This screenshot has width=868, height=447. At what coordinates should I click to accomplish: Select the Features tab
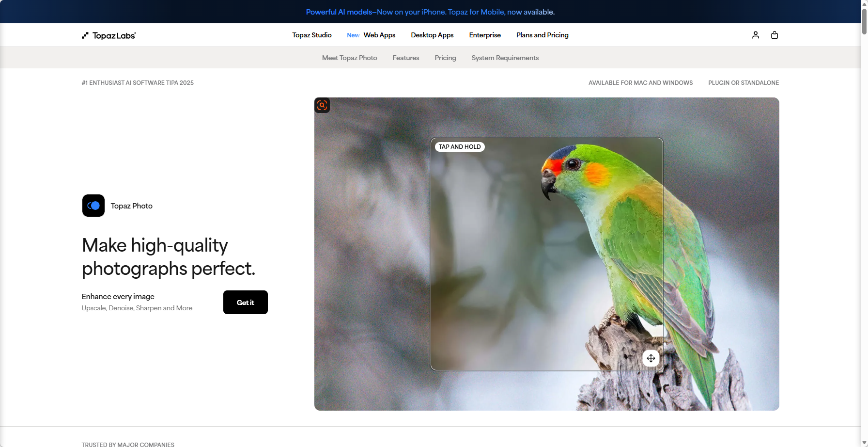coord(406,58)
